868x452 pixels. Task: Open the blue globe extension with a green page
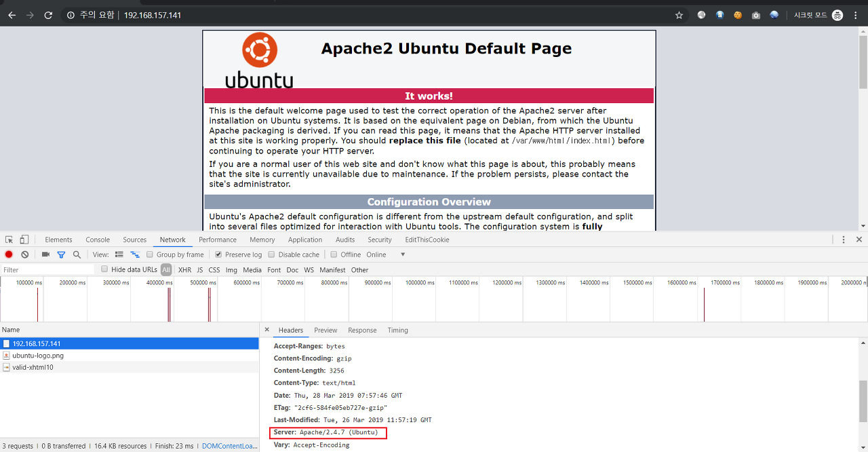pyautogui.click(x=719, y=15)
